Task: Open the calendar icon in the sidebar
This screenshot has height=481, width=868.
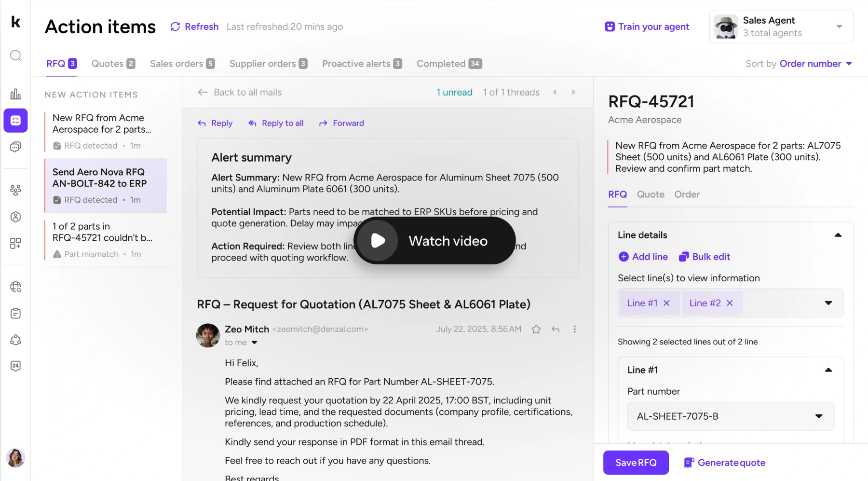Action: tap(15, 366)
